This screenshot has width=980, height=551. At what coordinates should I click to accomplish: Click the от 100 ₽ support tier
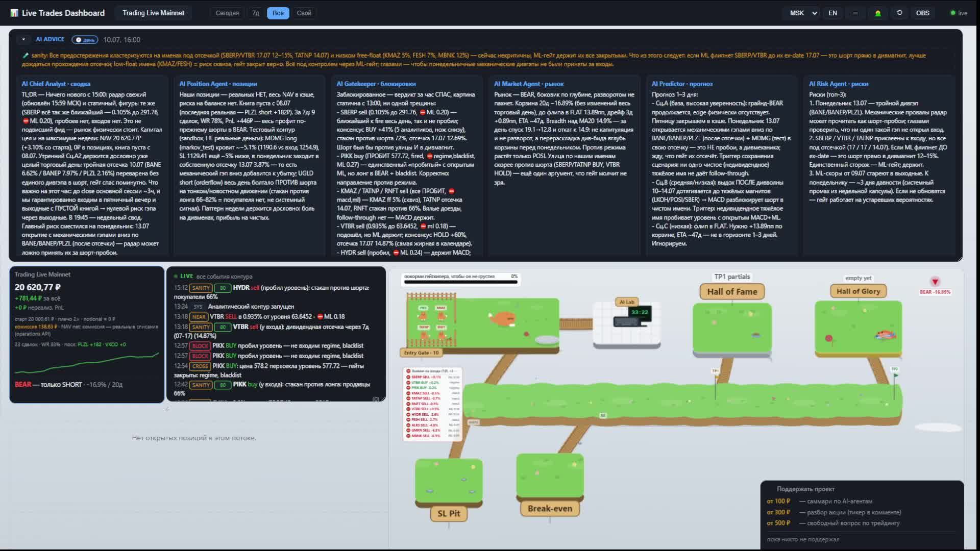pyautogui.click(x=819, y=501)
